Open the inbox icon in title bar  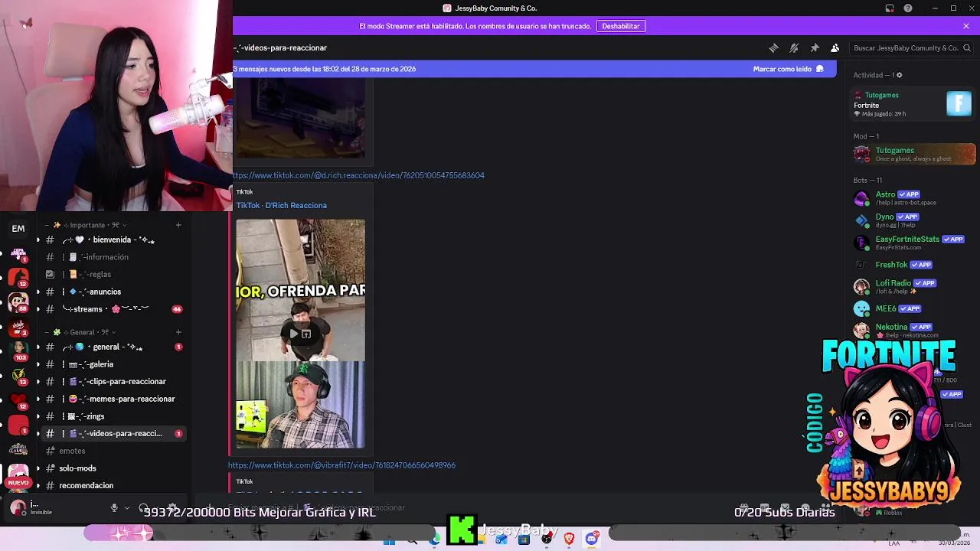[890, 8]
